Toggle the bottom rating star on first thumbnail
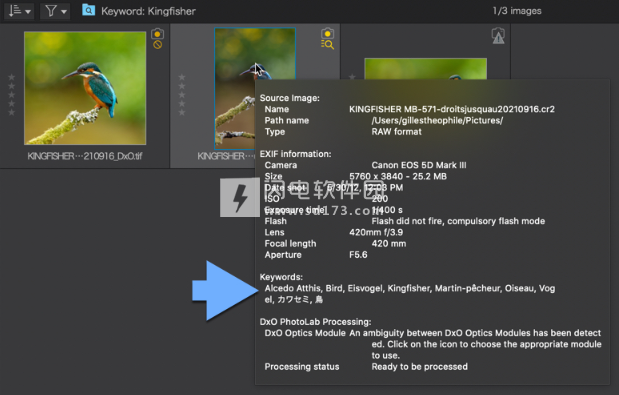The image size is (619, 395). click(11, 112)
